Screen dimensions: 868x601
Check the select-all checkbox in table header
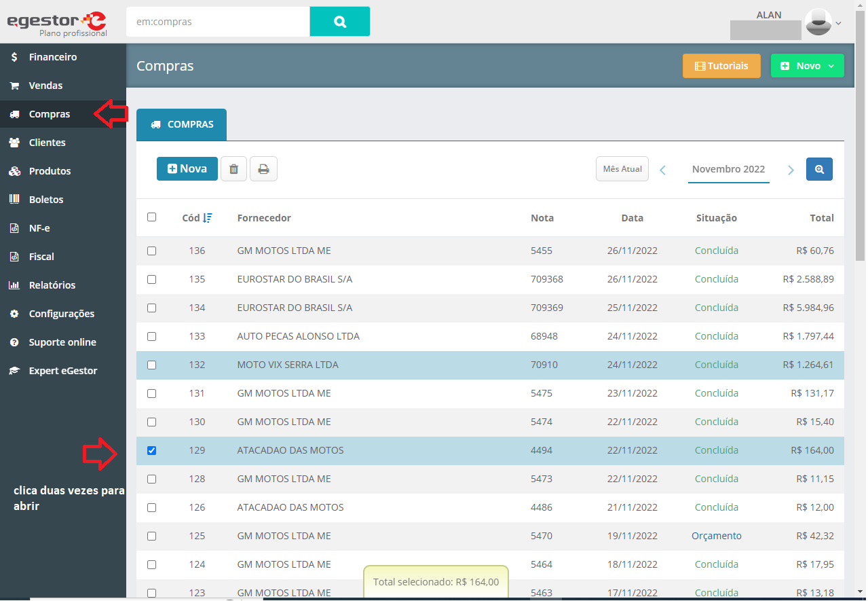(152, 217)
